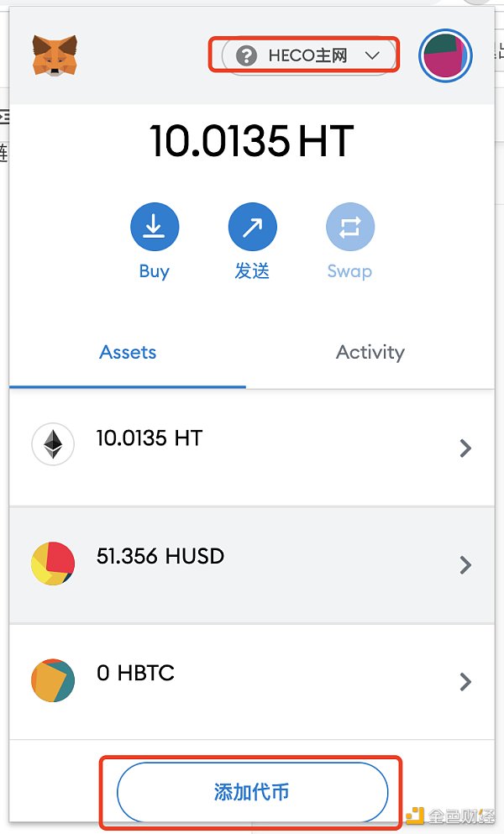
Task: Click the 发送 text label
Action: coord(252,271)
